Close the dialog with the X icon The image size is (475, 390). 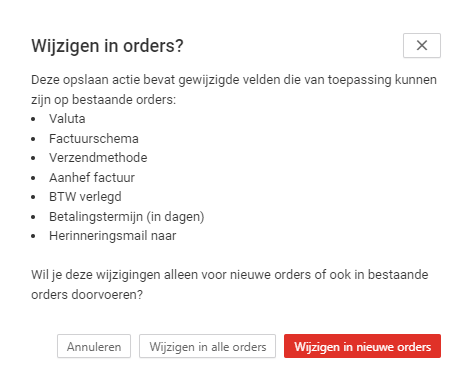point(422,45)
